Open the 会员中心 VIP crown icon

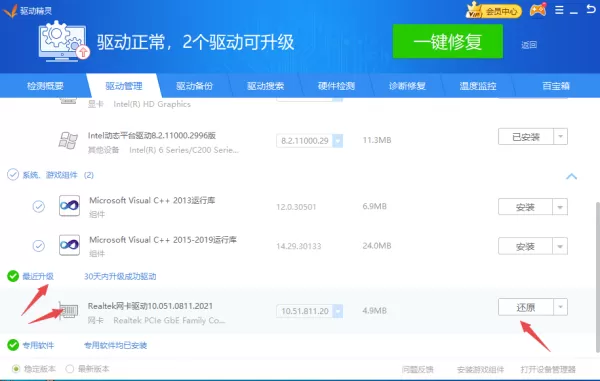(494, 10)
